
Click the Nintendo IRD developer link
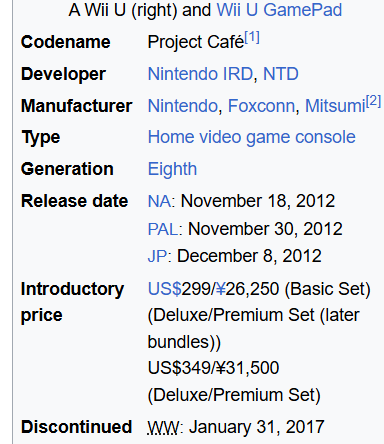pos(200,74)
